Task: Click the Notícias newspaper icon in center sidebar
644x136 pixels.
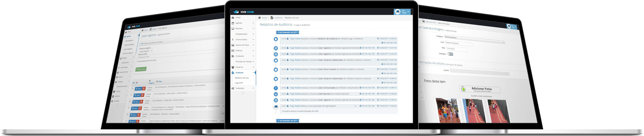Action: click(233, 51)
